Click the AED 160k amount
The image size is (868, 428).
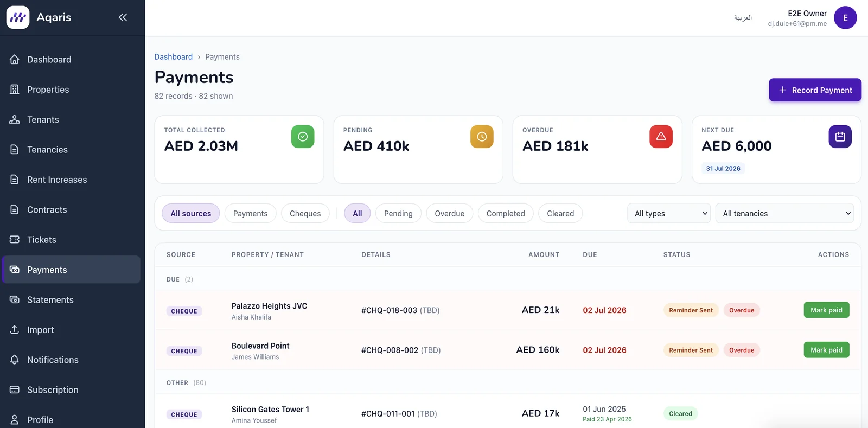(538, 350)
